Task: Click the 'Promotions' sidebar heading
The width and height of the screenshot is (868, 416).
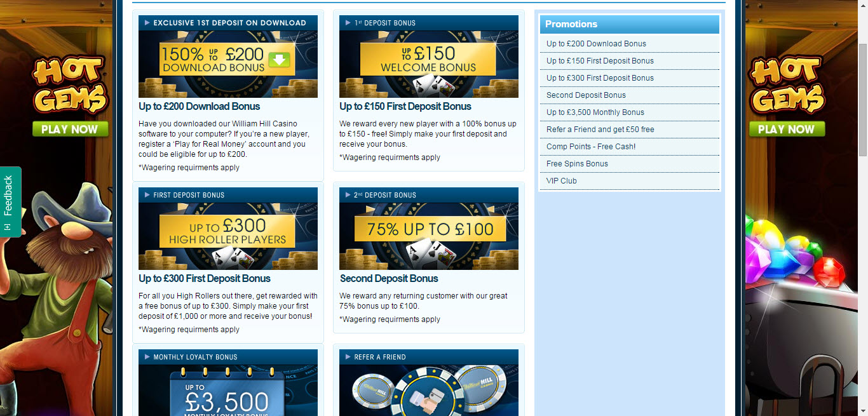Action: [571, 24]
